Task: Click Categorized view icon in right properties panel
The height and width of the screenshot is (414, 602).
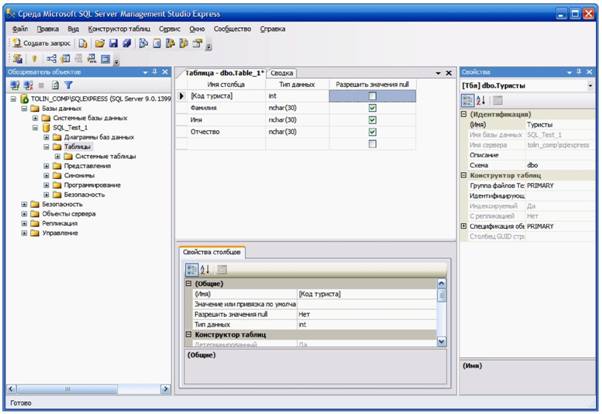Action: point(468,101)
